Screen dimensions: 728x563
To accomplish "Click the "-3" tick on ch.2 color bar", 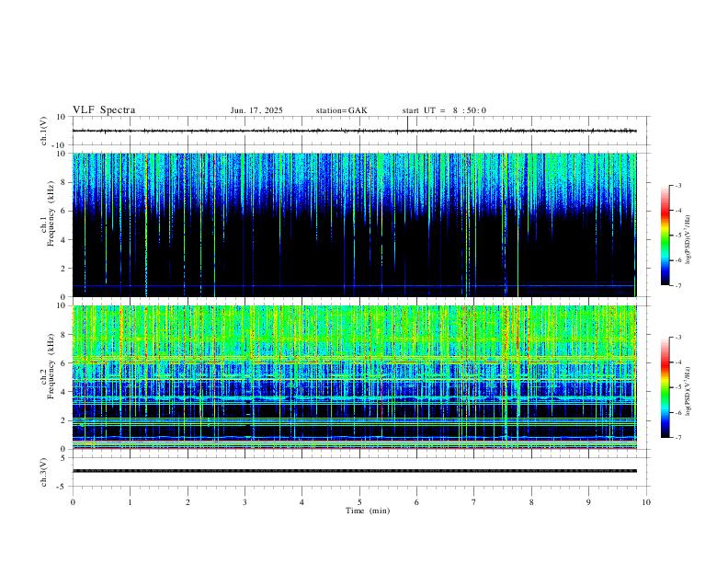I will (677, 338).
